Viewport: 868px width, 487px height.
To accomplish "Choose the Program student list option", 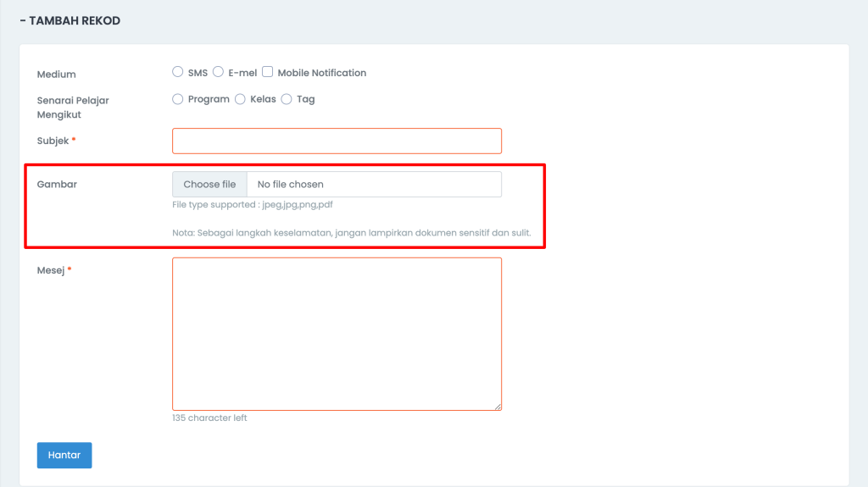I will [178, 99].
